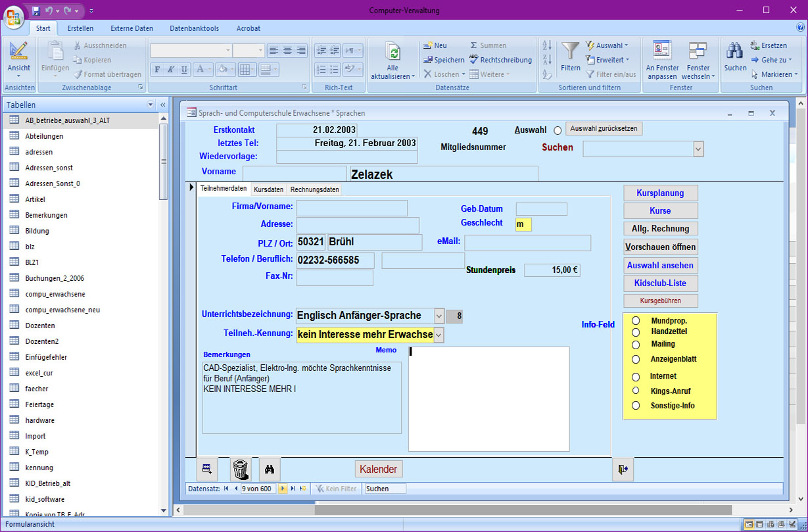The width and height of the screenshot is (808, 532).
Task: Apply bold formatting with F button
Action: click(157, 70)
